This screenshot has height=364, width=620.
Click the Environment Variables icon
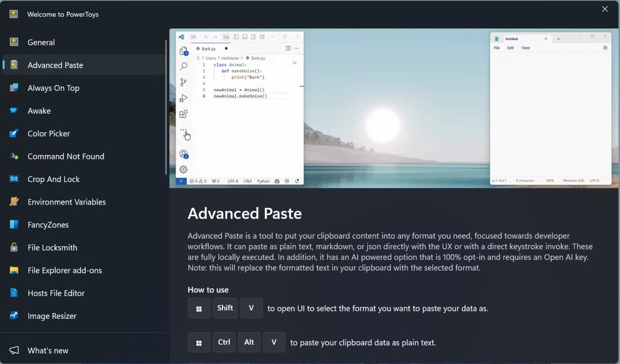point(14,202)
